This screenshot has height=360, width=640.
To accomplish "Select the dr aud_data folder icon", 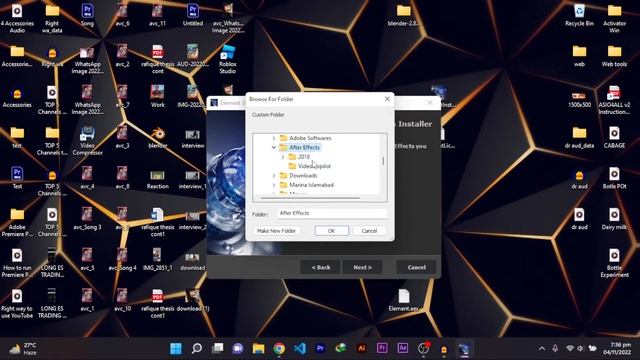I will coord(579,138).
